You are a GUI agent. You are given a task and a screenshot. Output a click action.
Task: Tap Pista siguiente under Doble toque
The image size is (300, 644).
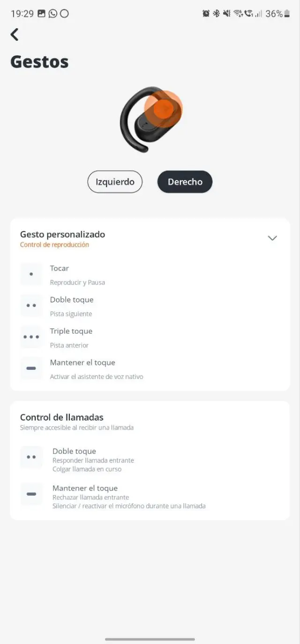[x=71, y=314]
